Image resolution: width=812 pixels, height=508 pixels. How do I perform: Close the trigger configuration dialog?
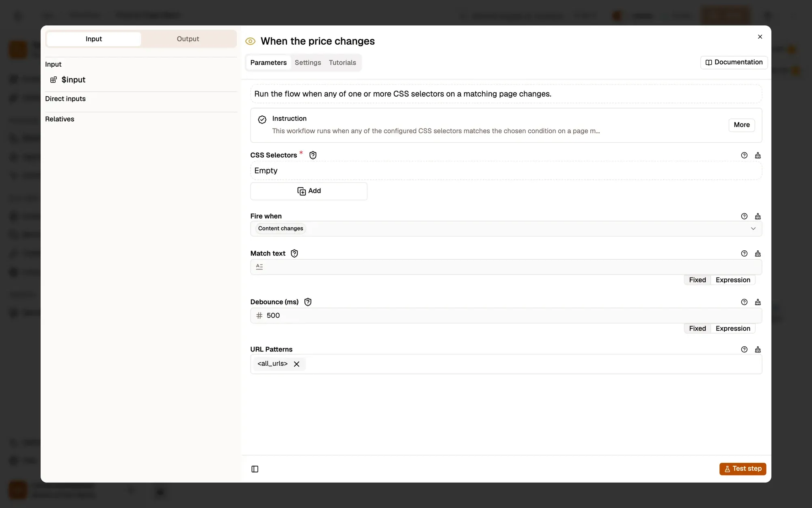(x=760, y=37)
